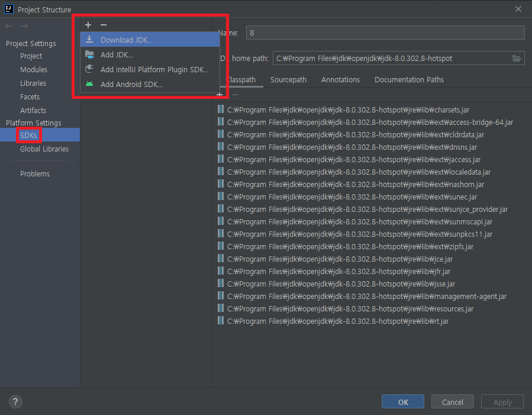Click the jar icon next to charsets.jar
This screenshot has height=415, width=532.
pyautogui.click(x=221, y=110)
